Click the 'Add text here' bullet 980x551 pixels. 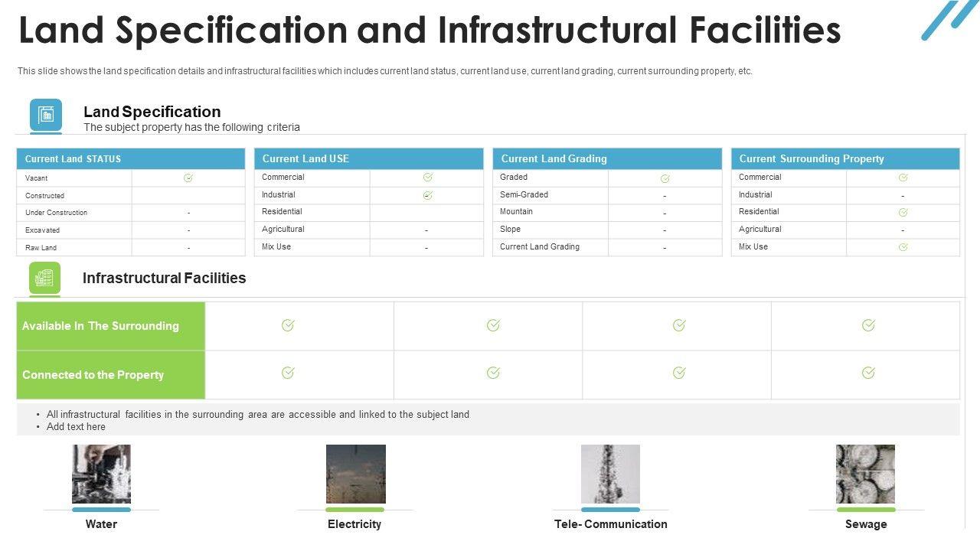(x=76, y=427)
